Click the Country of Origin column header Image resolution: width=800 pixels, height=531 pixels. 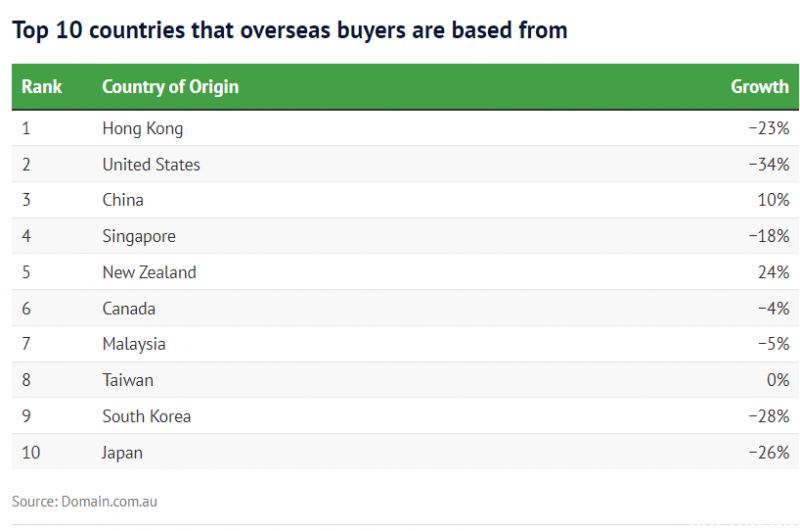point(170,87)
